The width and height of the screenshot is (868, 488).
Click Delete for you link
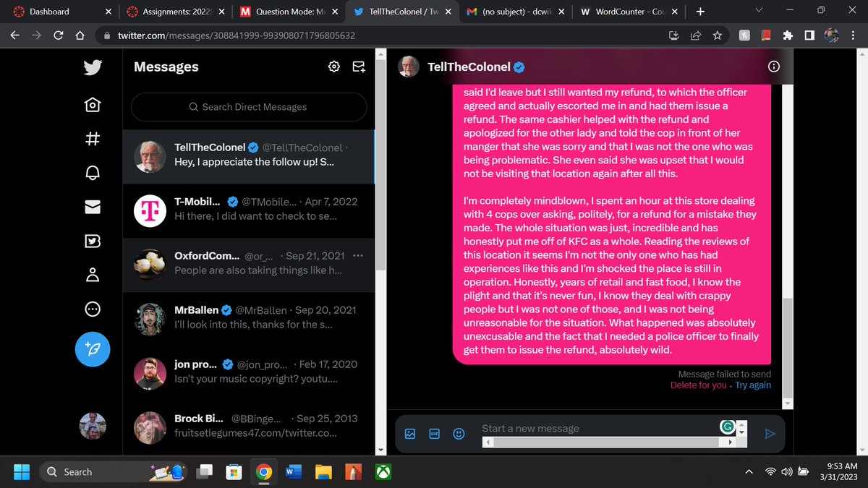(699, 385)
